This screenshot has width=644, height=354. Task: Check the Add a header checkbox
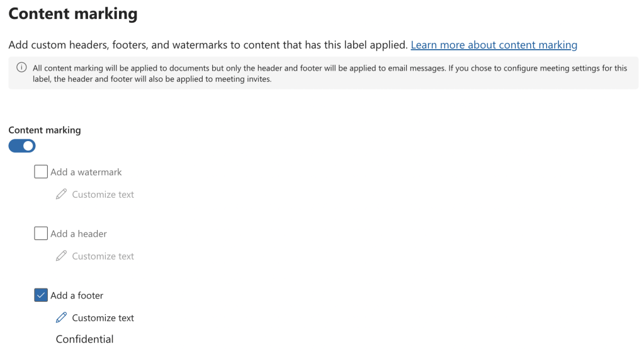point(41,234)
